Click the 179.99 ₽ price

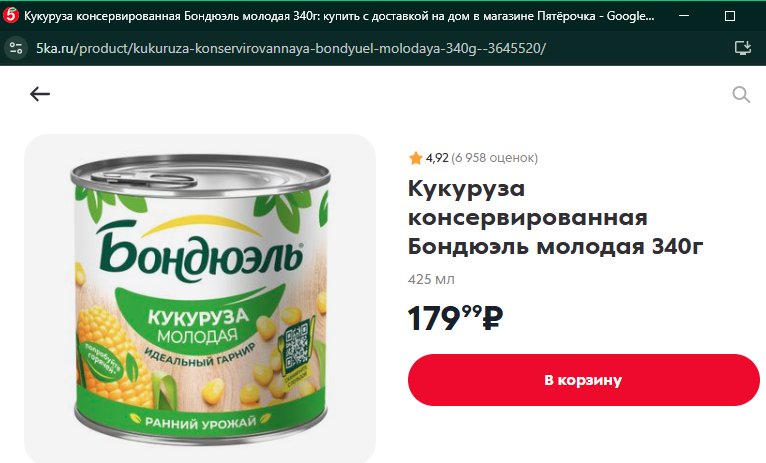pos(455,318)
